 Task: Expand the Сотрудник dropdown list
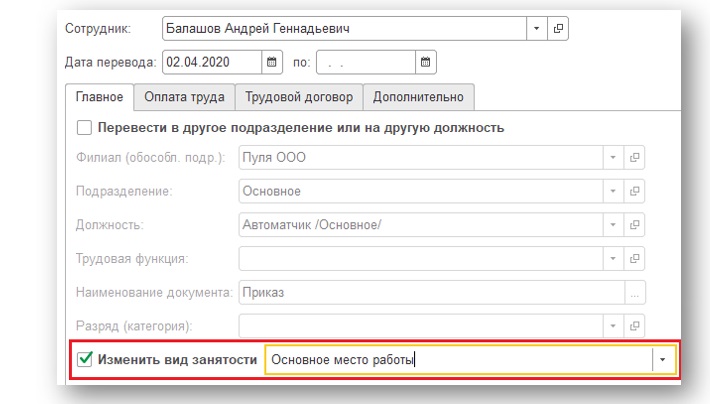536,29
